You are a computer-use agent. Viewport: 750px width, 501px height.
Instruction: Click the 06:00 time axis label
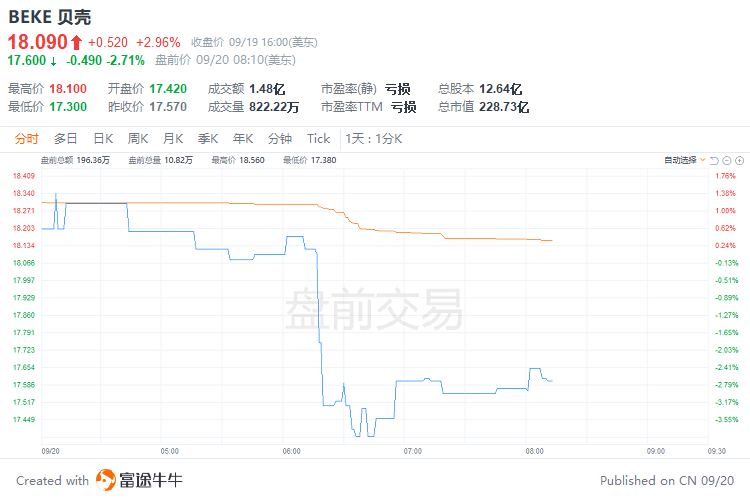click(291, 451)
